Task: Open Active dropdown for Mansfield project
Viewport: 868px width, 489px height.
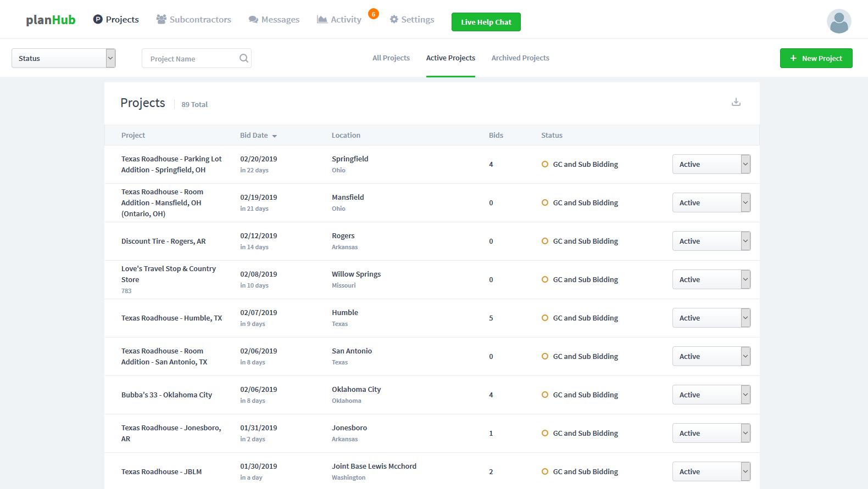Action: pos(711,203)
